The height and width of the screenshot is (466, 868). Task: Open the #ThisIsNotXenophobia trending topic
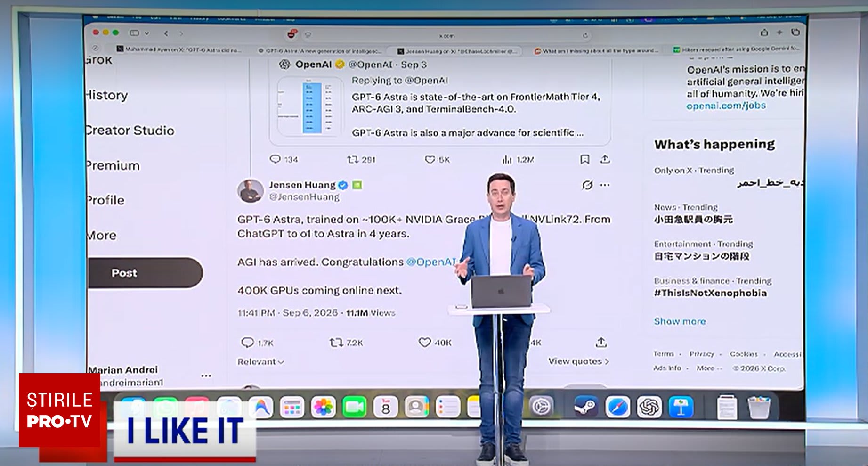click(710, 293)
